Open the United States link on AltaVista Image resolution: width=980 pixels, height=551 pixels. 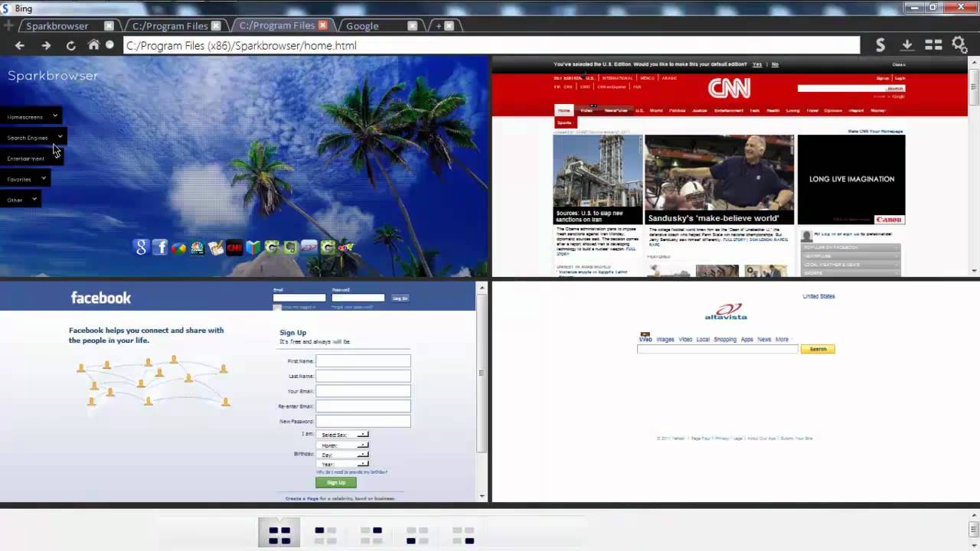point(818,296)
